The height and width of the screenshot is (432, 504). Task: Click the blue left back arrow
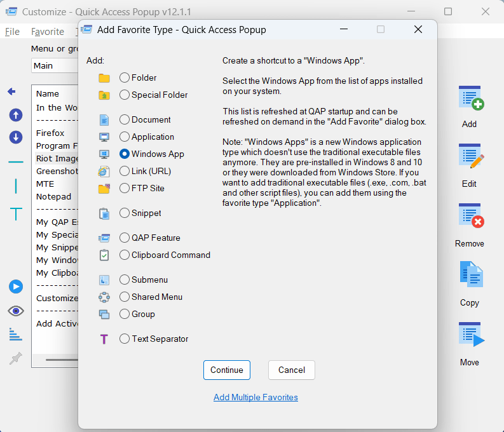11,92
